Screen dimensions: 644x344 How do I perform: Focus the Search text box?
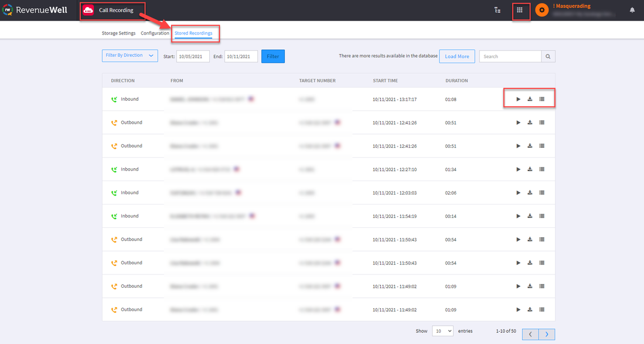point(510,56)
